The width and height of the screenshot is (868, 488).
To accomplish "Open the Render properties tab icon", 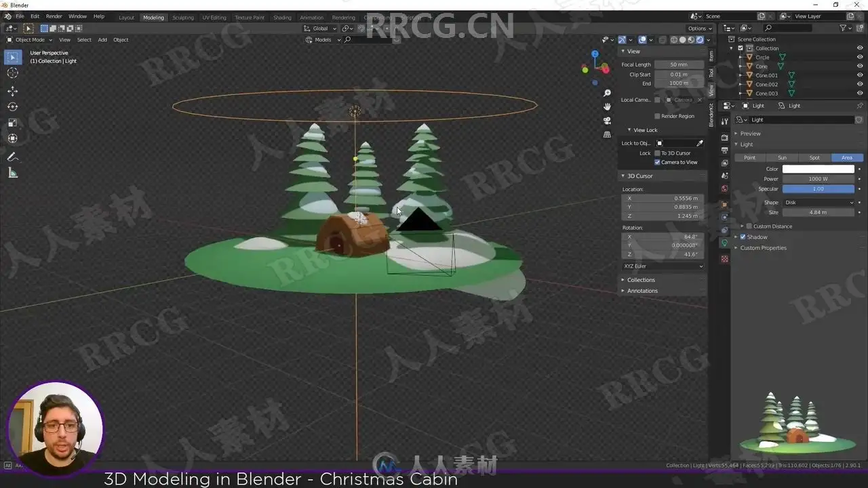I will [x=724, y=138].
